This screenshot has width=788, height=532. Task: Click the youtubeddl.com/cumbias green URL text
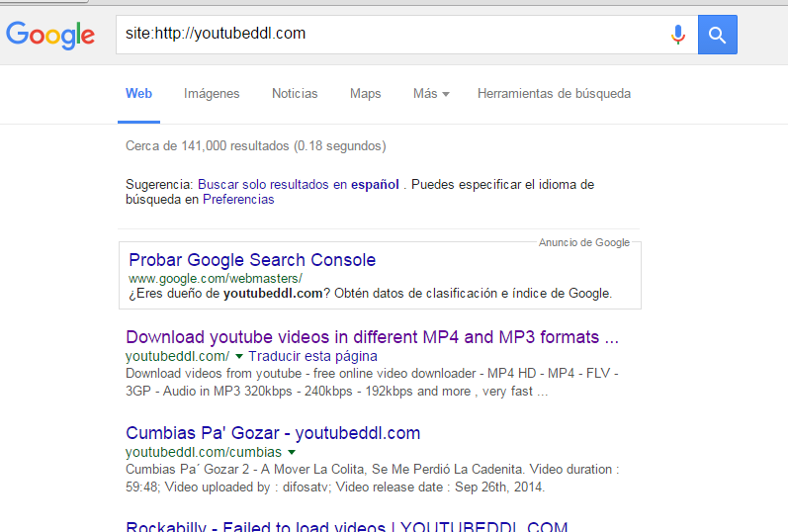coord(204,452)
